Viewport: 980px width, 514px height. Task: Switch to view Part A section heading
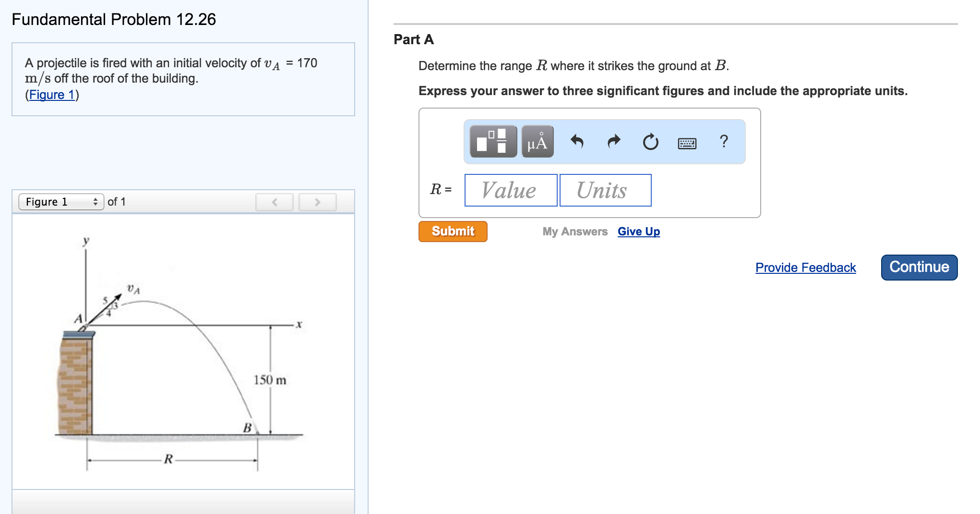tap(413, 39)
